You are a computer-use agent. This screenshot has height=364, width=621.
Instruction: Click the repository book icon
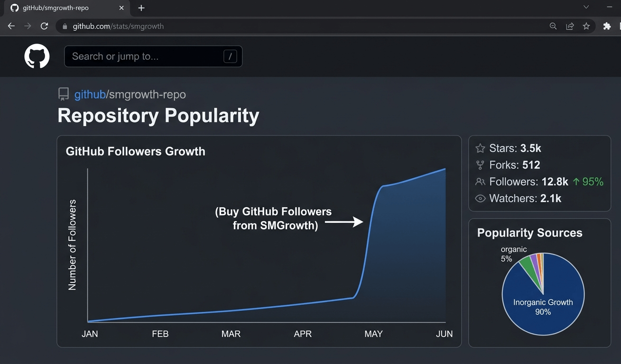[x=64, y=94]
